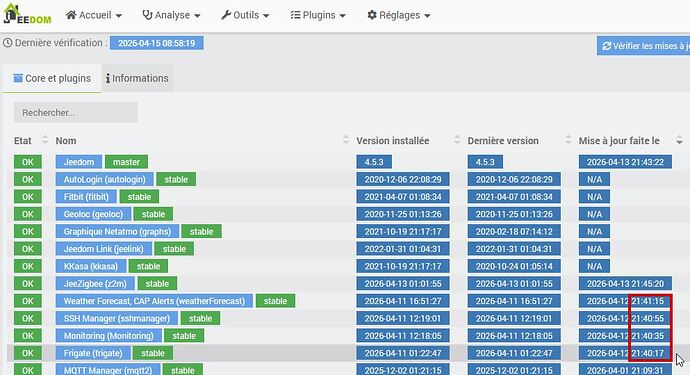Open Weather Forecast, CAP Alerts plugin
This screenshot has width=690, height=375.
pyautogui.click(x=154, y=301)
